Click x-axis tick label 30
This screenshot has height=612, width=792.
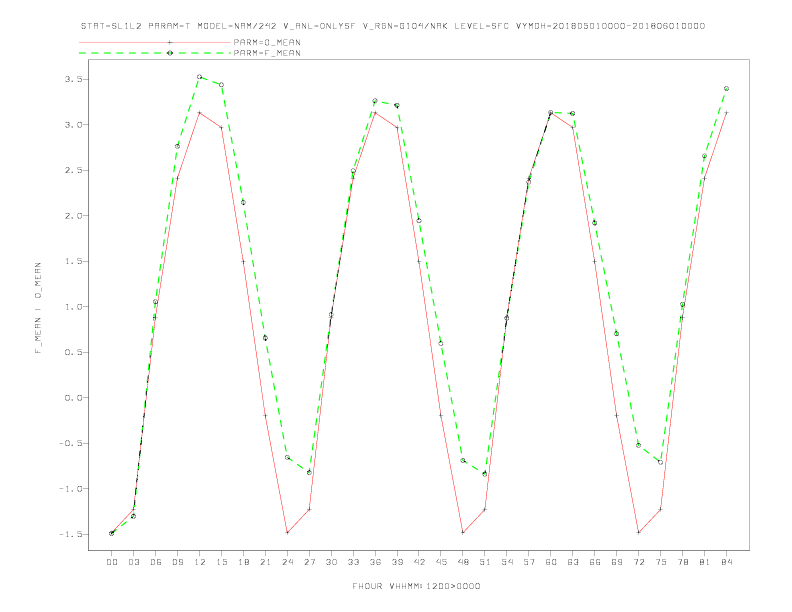(x=331, y=562)
